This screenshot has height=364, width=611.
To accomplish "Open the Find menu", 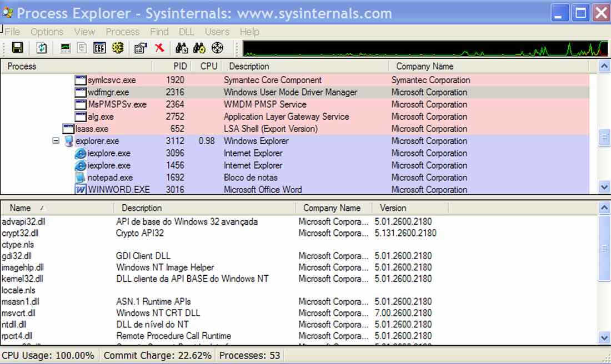I will click(x=159, y=32).
